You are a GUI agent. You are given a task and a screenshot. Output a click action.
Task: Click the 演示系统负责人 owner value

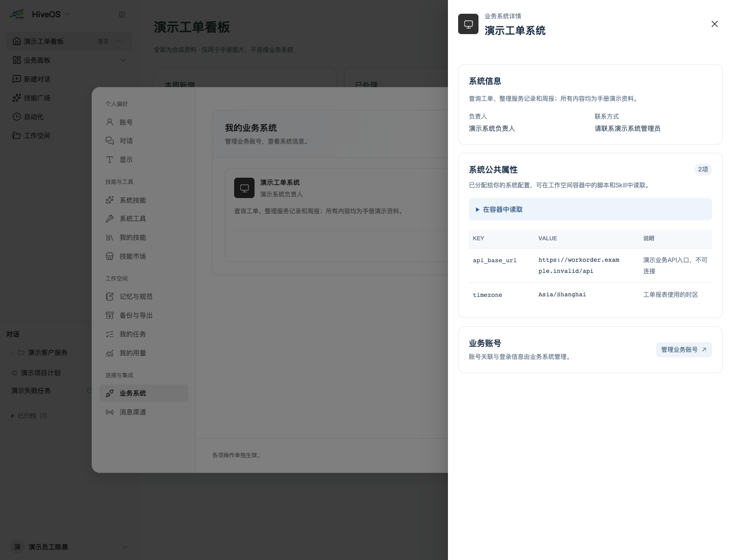(492, 128)
